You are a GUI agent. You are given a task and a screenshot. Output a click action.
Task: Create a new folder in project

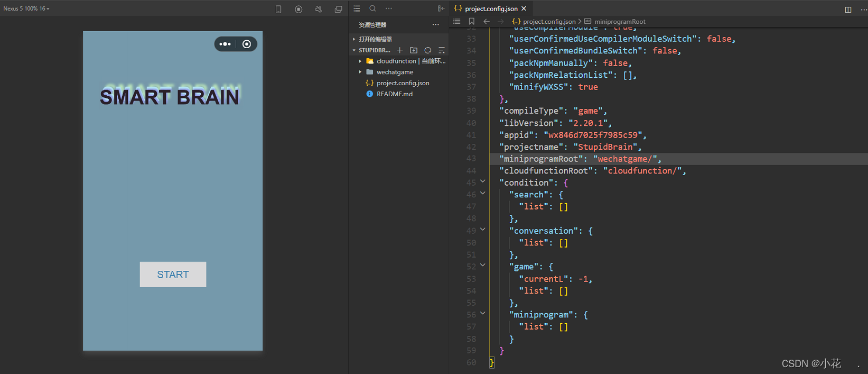(x=414, y=50)
